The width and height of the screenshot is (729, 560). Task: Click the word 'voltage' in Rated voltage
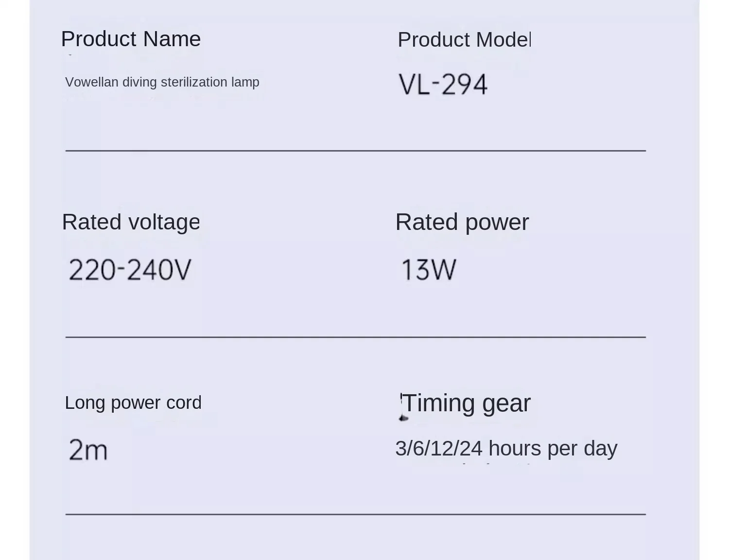click(164, 224)
